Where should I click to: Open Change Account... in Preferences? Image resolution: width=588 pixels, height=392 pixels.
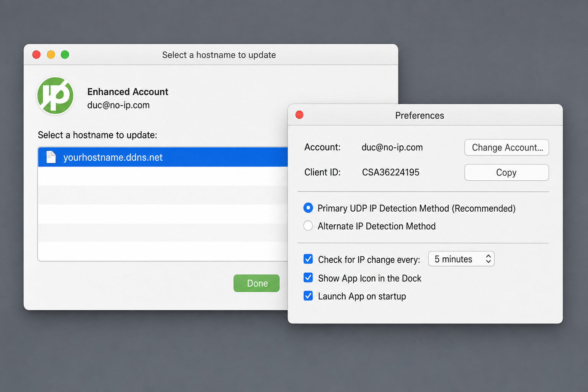[506, 147]
